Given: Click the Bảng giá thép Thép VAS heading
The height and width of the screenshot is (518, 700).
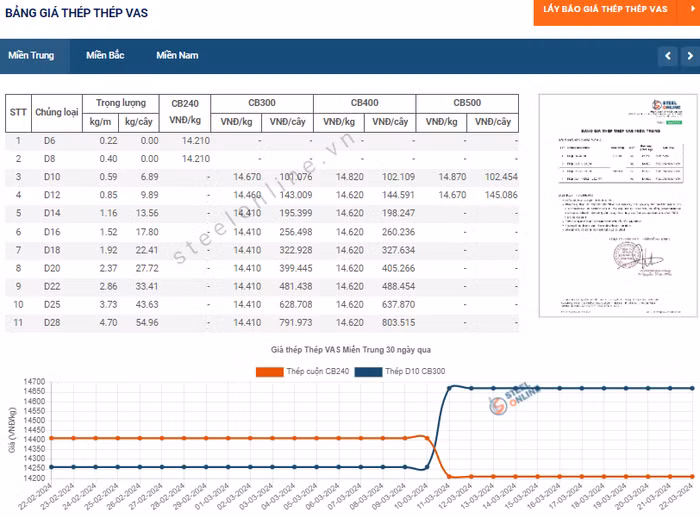Looking at the screenshot, I should pos(76,13).
